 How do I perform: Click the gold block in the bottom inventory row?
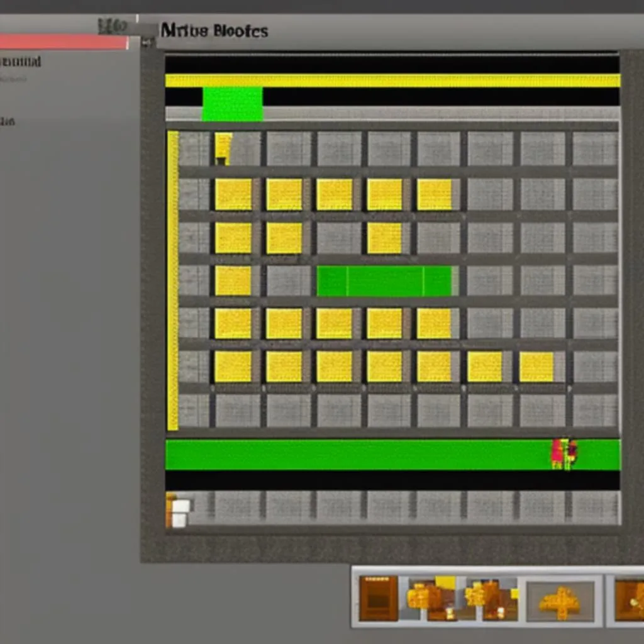coord(235,368)
